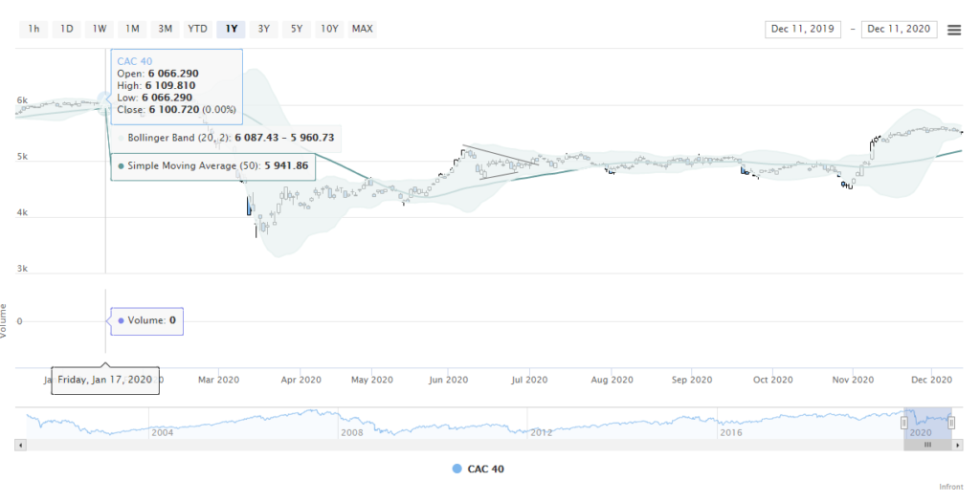Screen dimensions: 980x503
Task: Click the 2016 area in navigator
Action: tap(730, 432)
